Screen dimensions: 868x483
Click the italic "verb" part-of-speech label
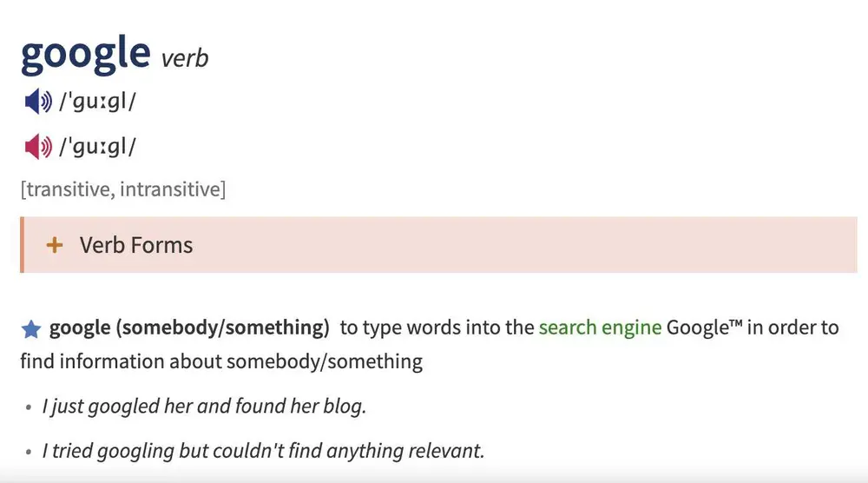184,58
